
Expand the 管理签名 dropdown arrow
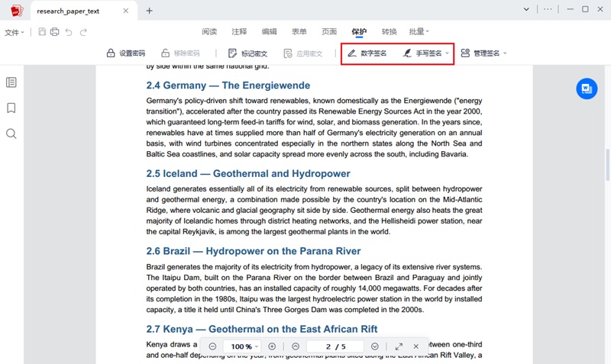(505, 53)
